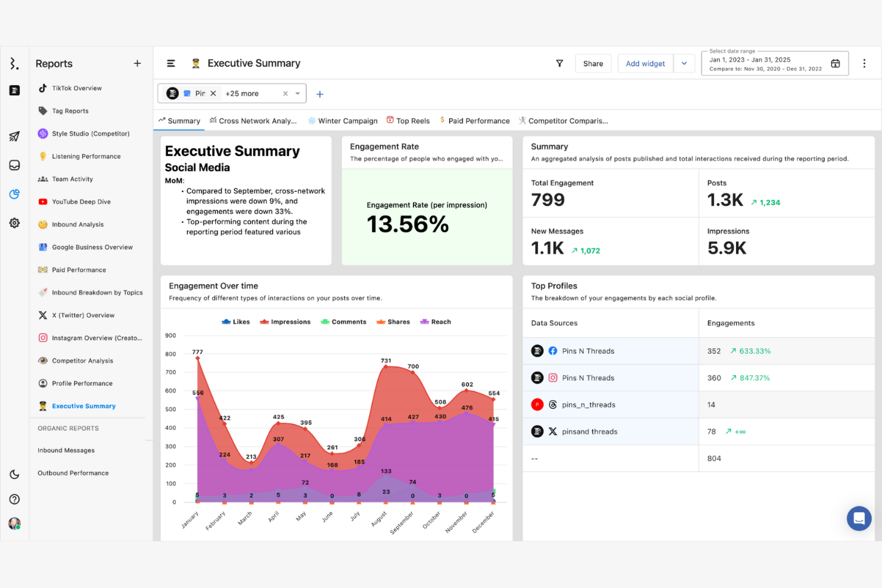Click the Engagements column header
The width and height of the screenshot is (882, 588).
point(731,323)
